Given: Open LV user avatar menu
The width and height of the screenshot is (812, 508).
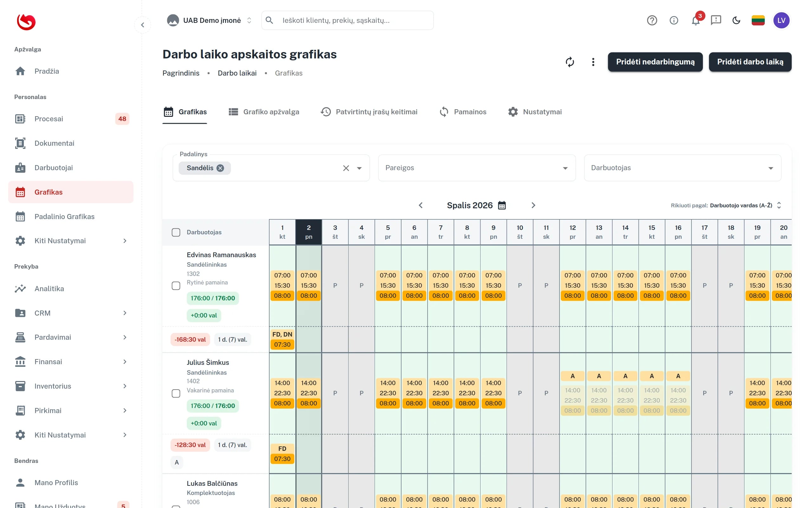Looking at the screenshot, I should pos(782,21).
